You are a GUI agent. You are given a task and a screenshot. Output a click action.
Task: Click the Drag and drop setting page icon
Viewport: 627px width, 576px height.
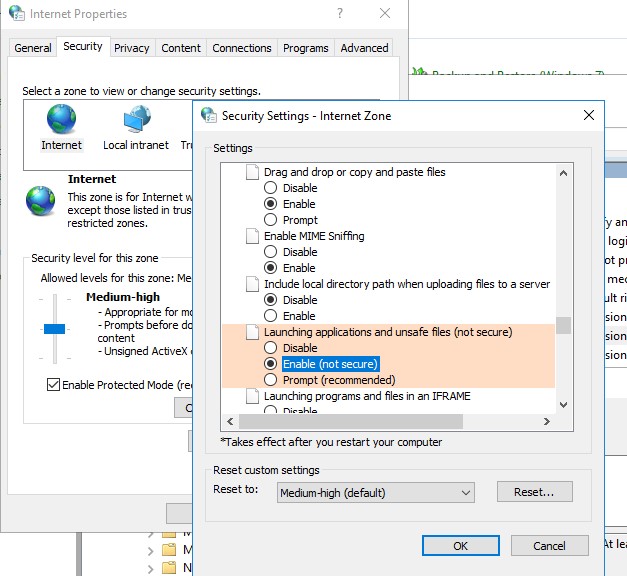[253, 172]
